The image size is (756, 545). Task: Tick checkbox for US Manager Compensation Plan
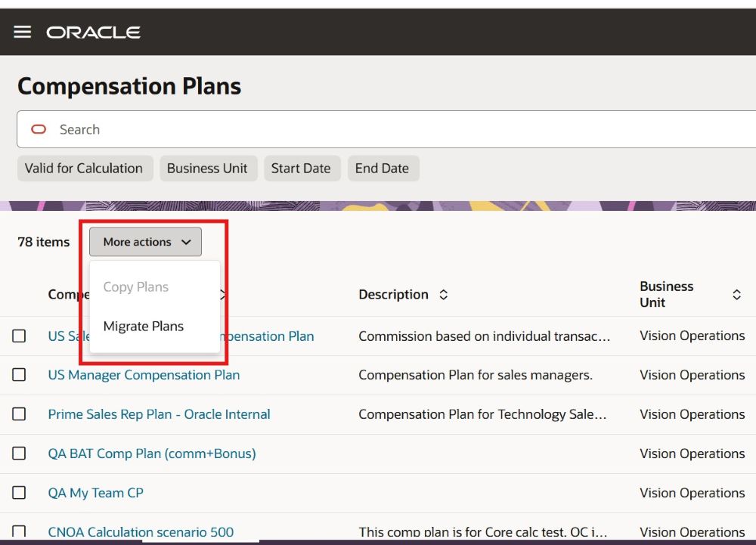click(19, 375)
